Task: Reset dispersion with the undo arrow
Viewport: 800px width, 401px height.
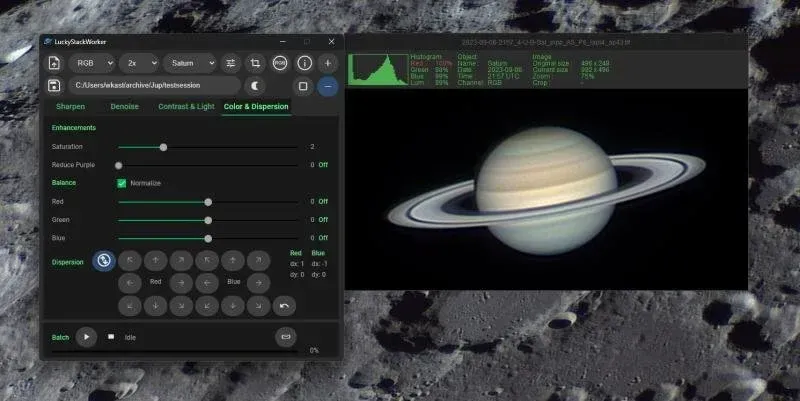Action: pyautogui.click(x=284, y=306)
